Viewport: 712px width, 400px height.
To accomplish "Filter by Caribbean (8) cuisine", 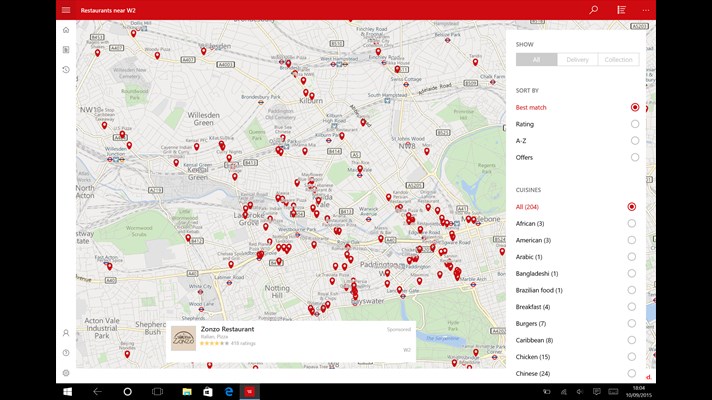I will [576, 340].
